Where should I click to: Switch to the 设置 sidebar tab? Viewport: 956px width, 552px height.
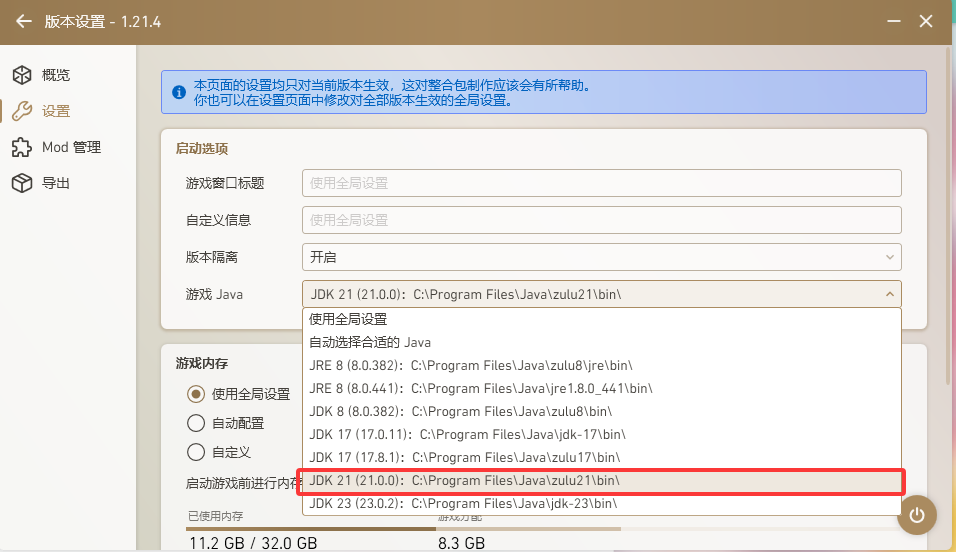[68, 111]
